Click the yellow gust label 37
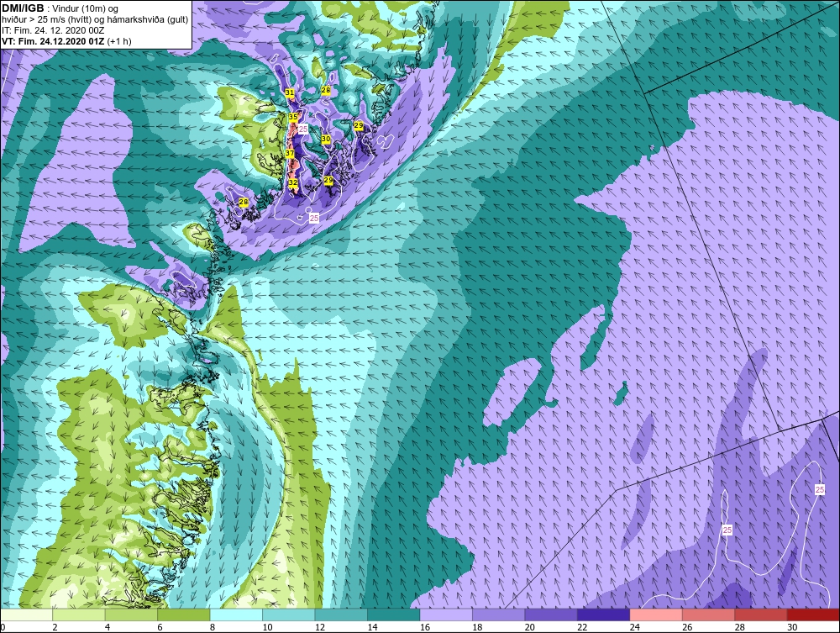Image resolution: width=840 pixels, height=633 pixels. 290,153
